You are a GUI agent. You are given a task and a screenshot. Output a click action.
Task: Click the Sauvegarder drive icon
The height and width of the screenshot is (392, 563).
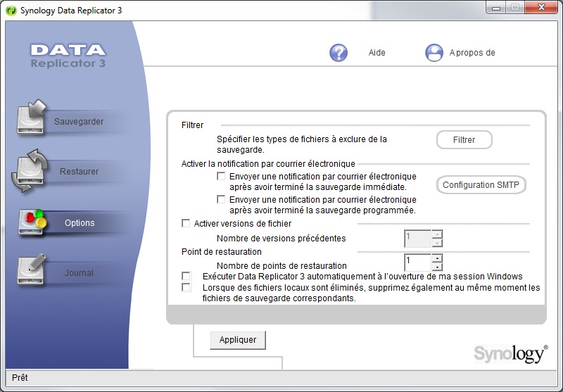point(32,117)
